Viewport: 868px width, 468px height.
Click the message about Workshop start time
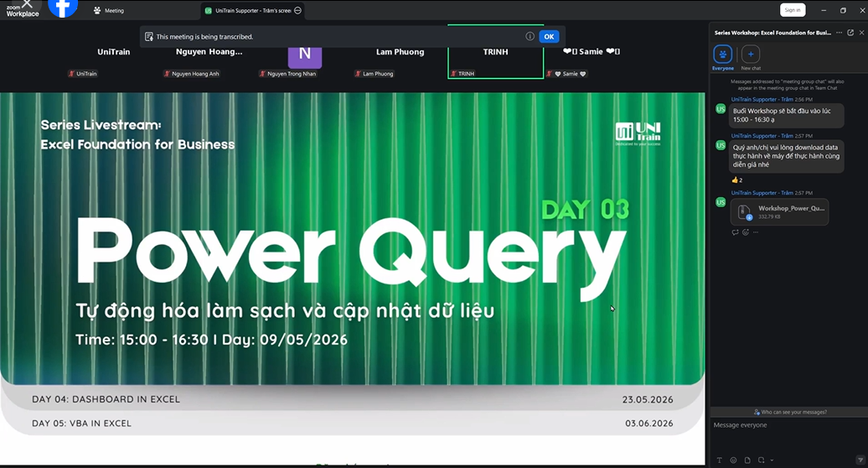pyautogui.click(x=786, y=115)
